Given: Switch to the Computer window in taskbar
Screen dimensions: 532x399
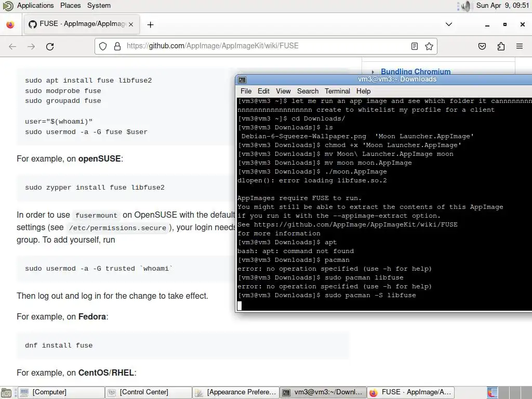Looking at the screenshot, I should click(x=61, y=392).
